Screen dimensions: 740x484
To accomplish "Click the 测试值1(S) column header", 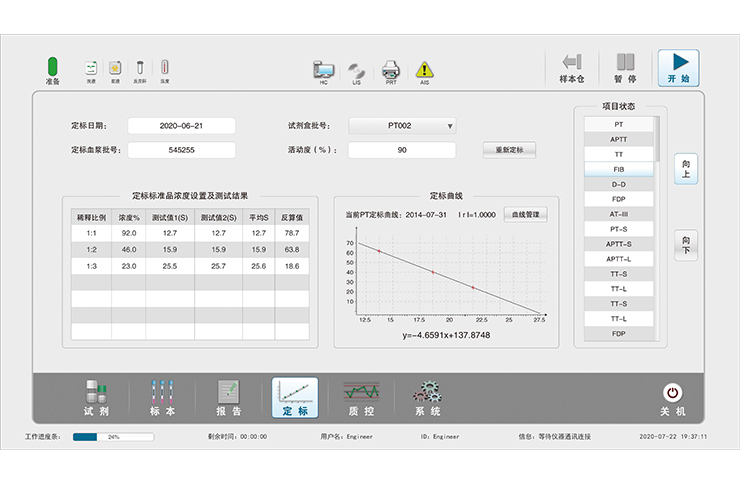I will coord(170,217).
